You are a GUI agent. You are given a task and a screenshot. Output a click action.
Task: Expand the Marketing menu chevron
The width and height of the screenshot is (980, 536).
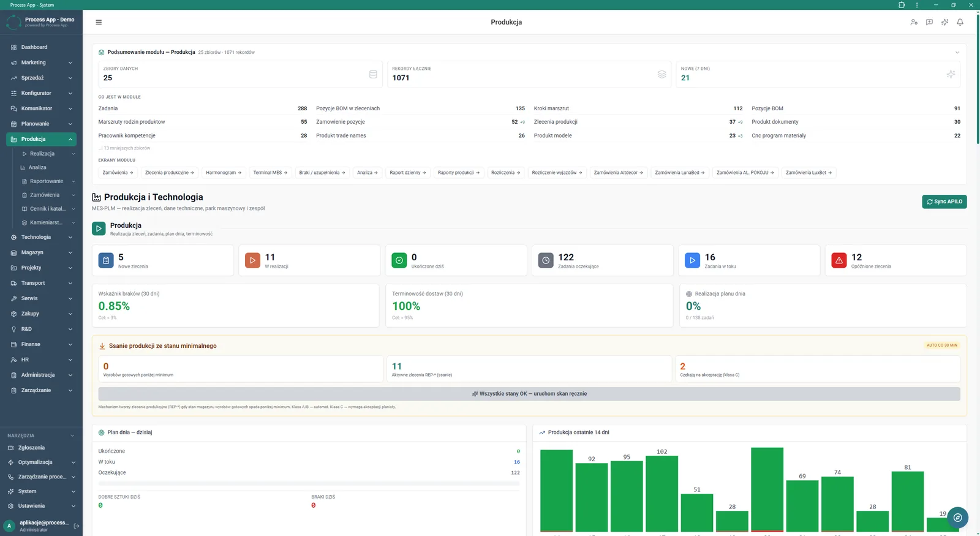70,62
